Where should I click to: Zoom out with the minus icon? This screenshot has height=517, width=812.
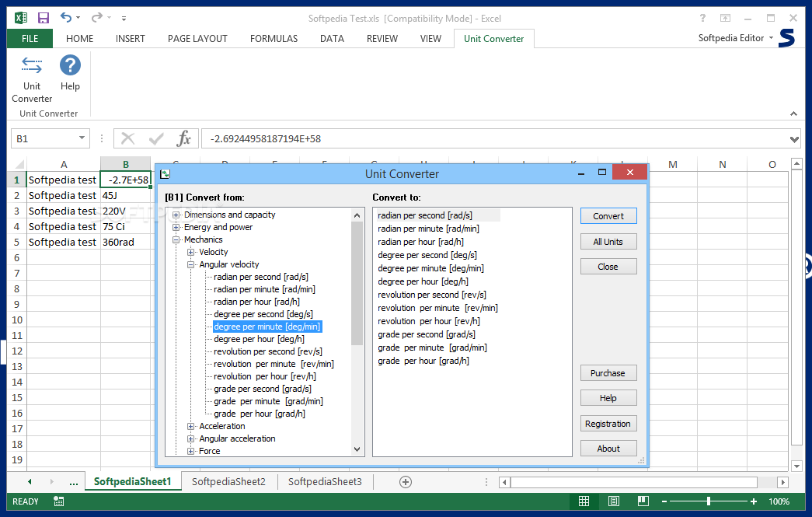[664, 501]
